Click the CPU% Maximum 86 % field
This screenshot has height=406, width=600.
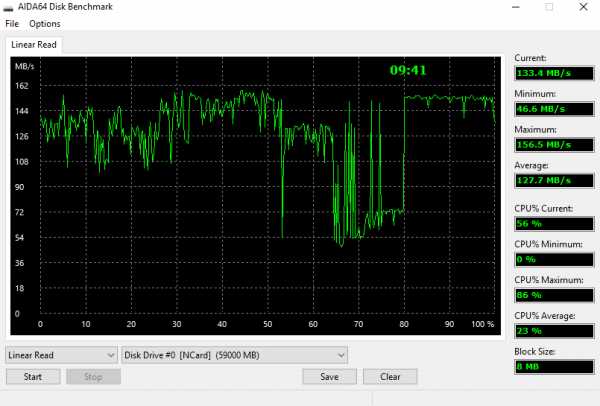(x=554, y=295)
